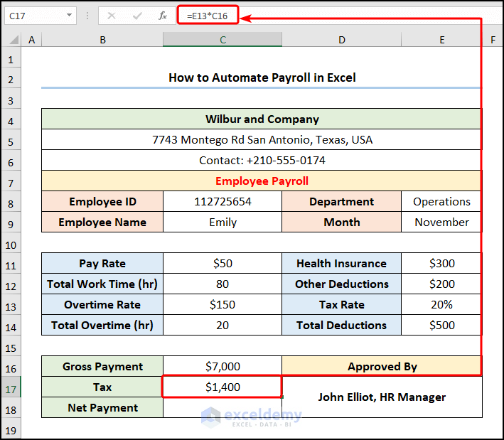Screen dimensions: 504x440
Task: Select column B header
Action: [102, 40]
